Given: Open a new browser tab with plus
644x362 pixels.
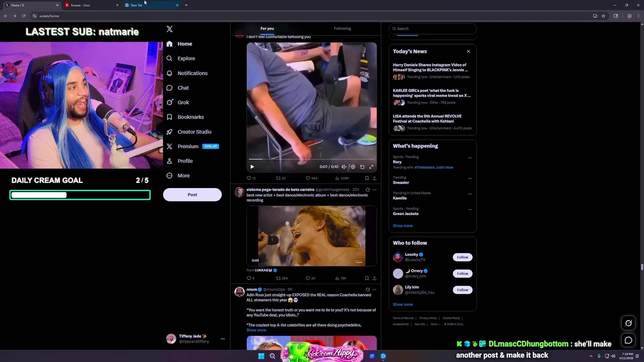Looking at the screenshot, I should pyautogui.click(x=186, y=5).
